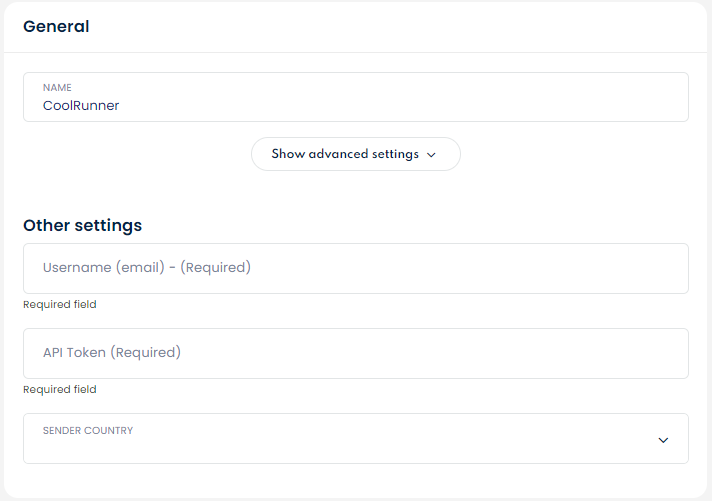Click the General section heading
This screenshot has width=712, height=501.
56,27
